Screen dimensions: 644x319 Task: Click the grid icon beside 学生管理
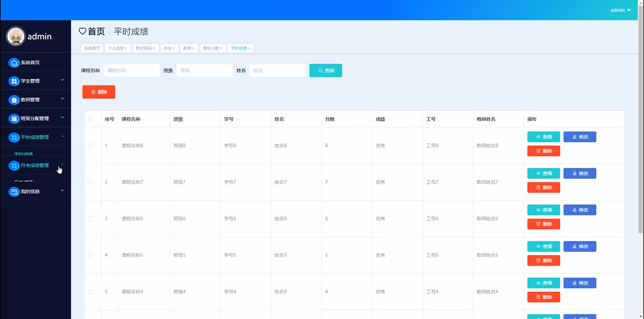[14, 81]
